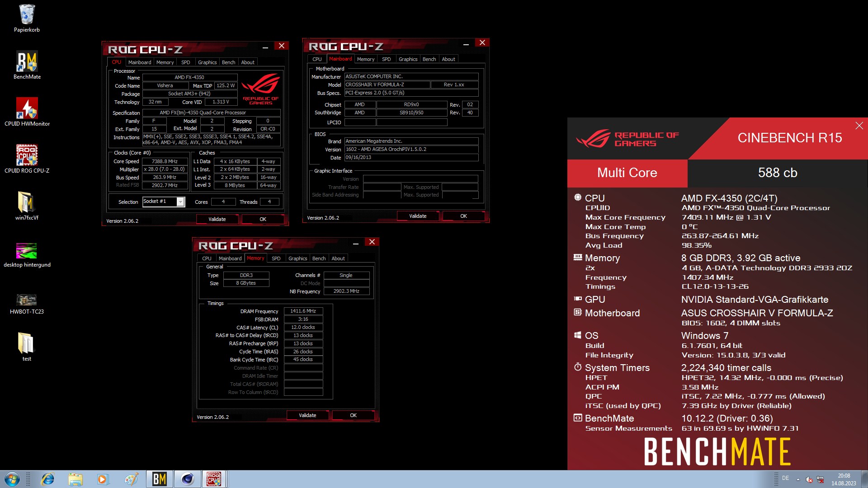The height and width of the screenshot is (488, 868).
Task: Click the muted volume tray icon
Action: click(x=809, y=479)
